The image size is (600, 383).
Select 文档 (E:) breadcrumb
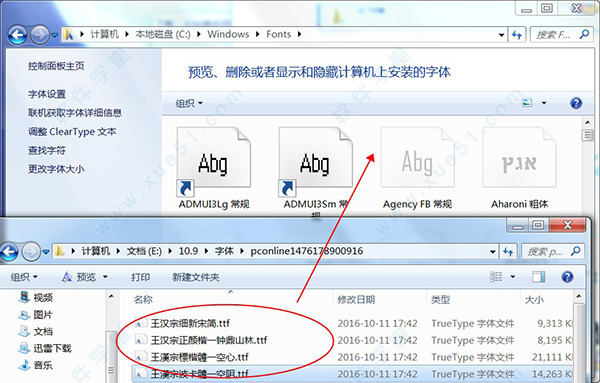(144, 251)
